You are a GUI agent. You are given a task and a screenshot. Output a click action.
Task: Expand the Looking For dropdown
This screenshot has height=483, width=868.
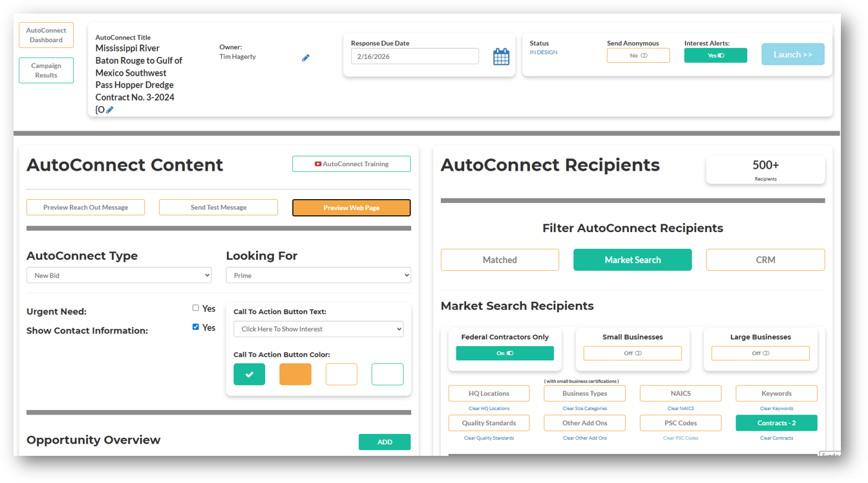(318, 275)
